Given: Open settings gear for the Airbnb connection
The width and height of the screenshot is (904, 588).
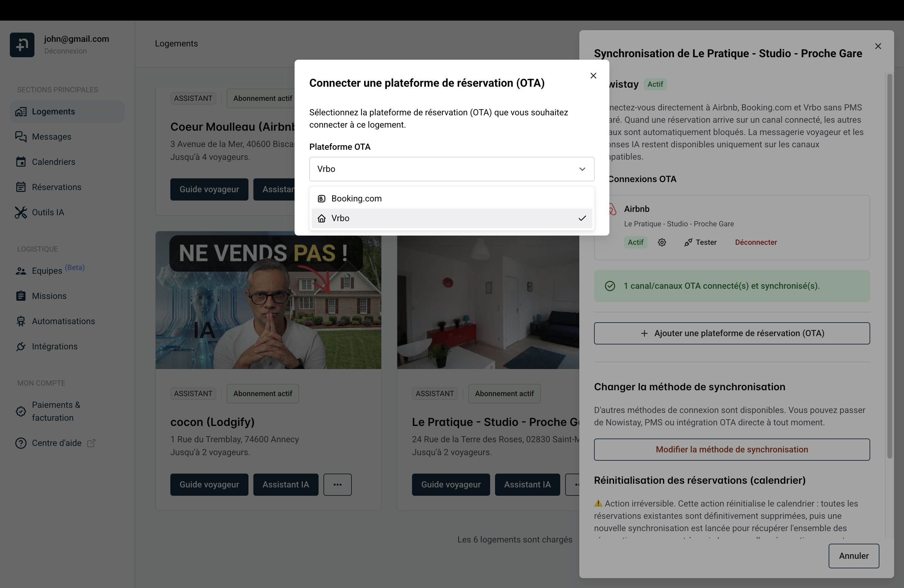Looking at the screenshot, I should pos(662,242).
